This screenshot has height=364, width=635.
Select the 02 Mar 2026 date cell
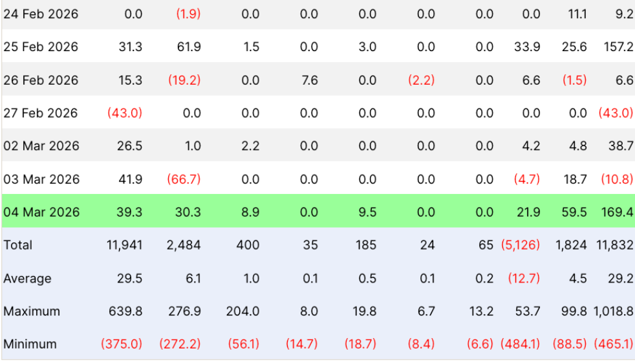[41, 146]
